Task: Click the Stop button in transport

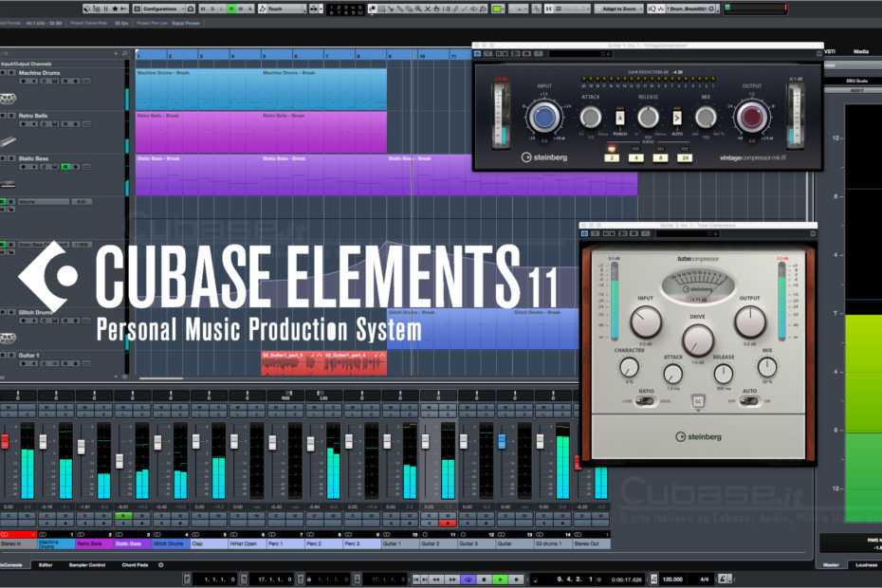Action: tap(484, 579)
